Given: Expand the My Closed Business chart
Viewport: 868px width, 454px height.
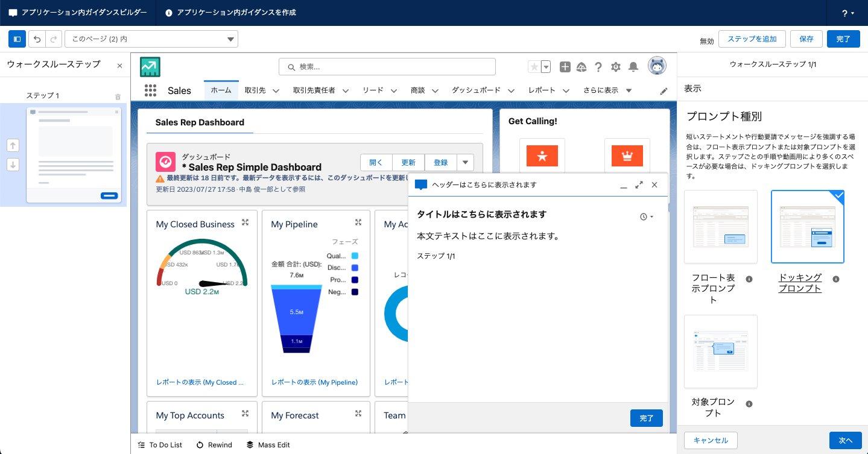Looking at the screenshot, I should click(246, 222).
